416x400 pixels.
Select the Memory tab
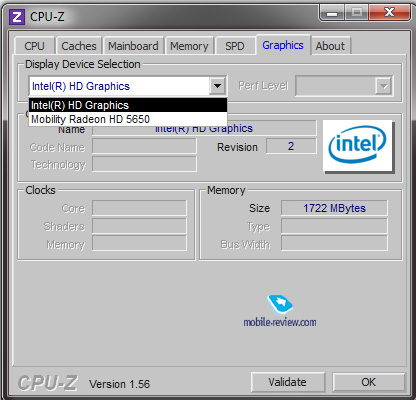189,46
